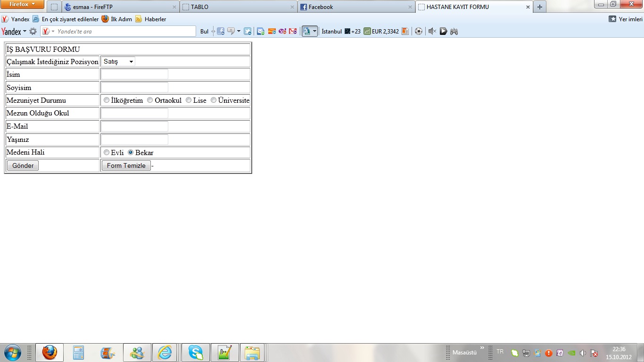Click inside the E-Mail input field
The image size is (644, 362).
coord(134,126)
